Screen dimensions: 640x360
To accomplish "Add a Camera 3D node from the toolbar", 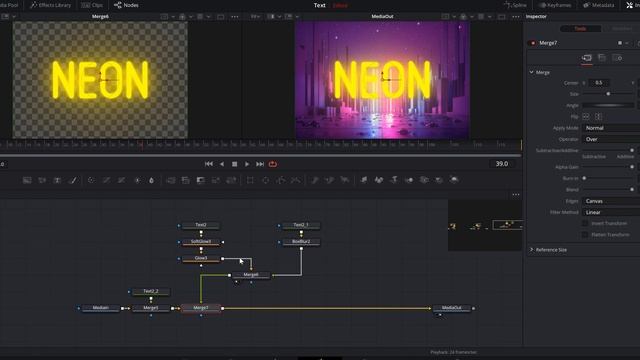I will pyautogui.click(x=424, y=180).
